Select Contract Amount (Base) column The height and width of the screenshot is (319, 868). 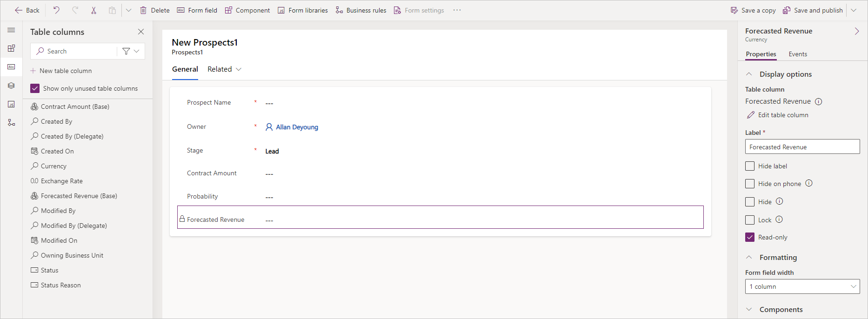coord(70,106)
